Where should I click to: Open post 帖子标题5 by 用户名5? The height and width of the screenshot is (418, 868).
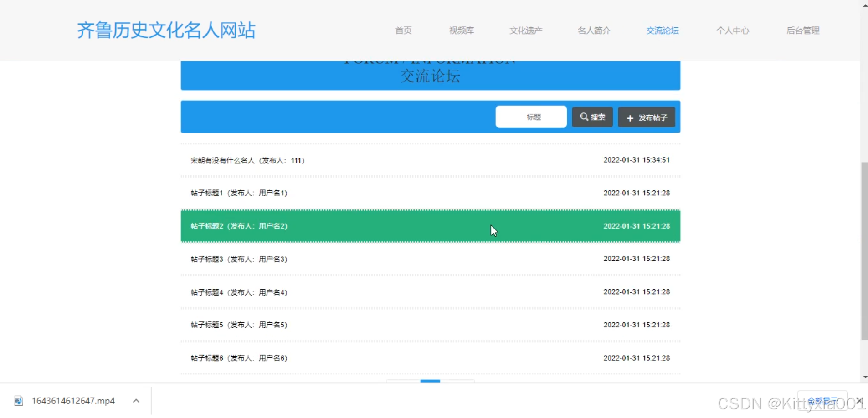(431, 325)
